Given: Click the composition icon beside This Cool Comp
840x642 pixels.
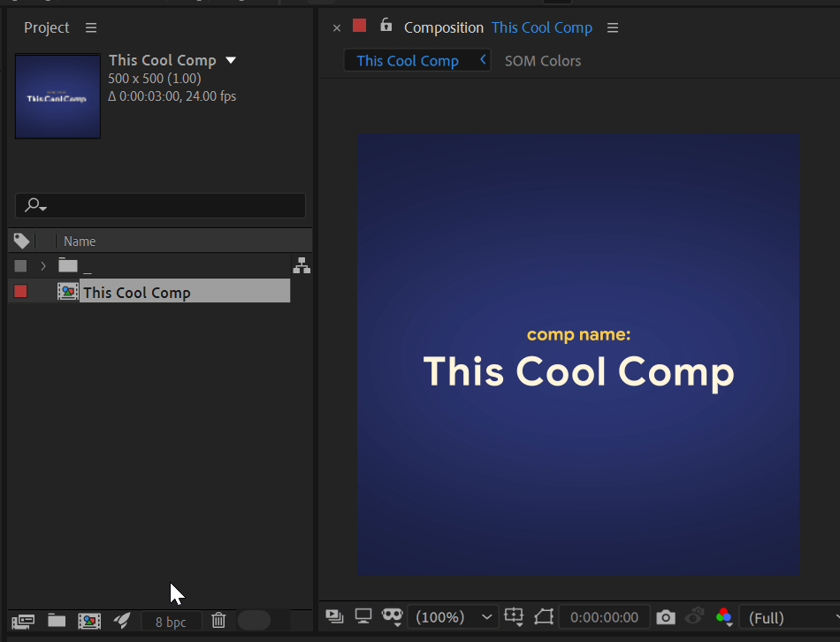Looking at the screenshot, I should (x=68, y=291).
